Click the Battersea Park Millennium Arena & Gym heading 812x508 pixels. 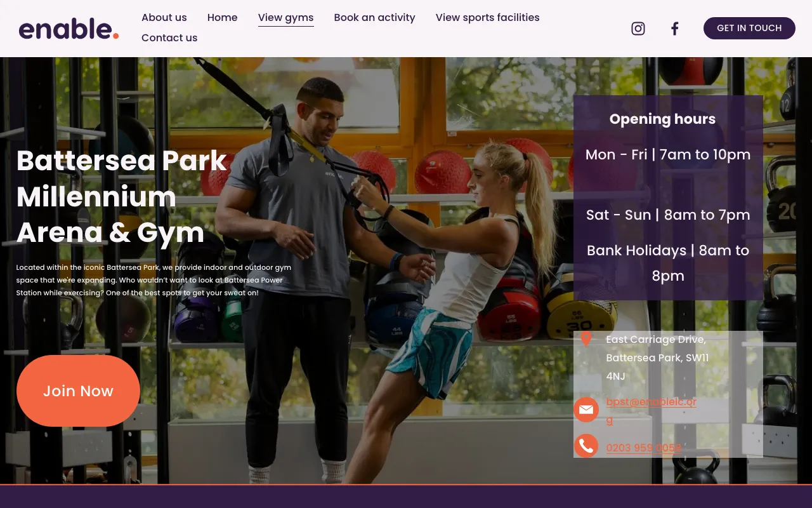point(122,197)
